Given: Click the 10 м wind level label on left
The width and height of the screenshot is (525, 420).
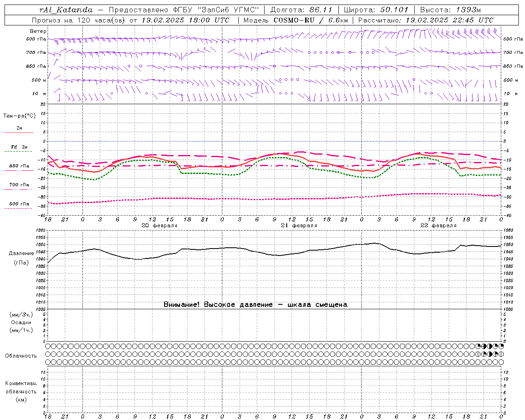Looking at the screenshot, I should (39, 94).
